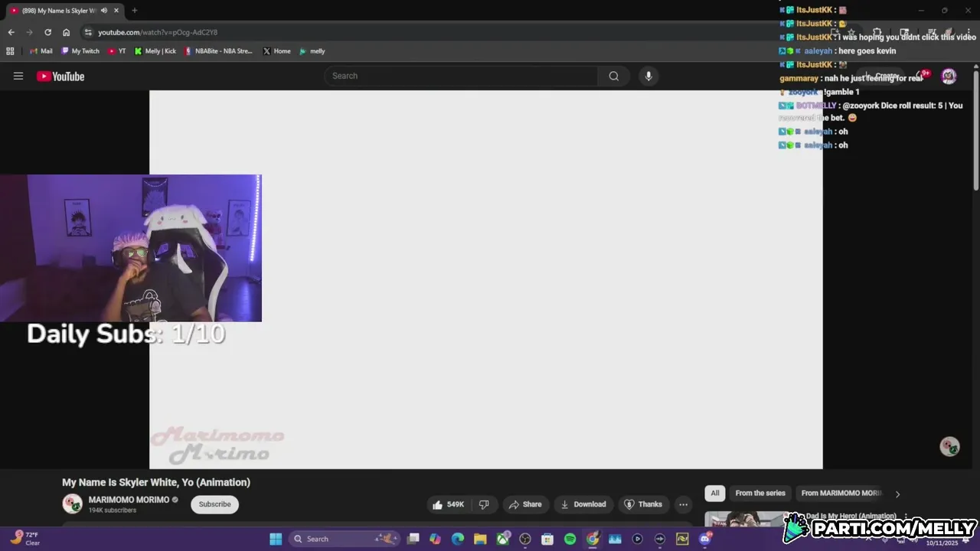The width and height of the screenshot is (980, 551).
Task: Click the floating channel watermark avatar
Action: [x=949, y=447]
